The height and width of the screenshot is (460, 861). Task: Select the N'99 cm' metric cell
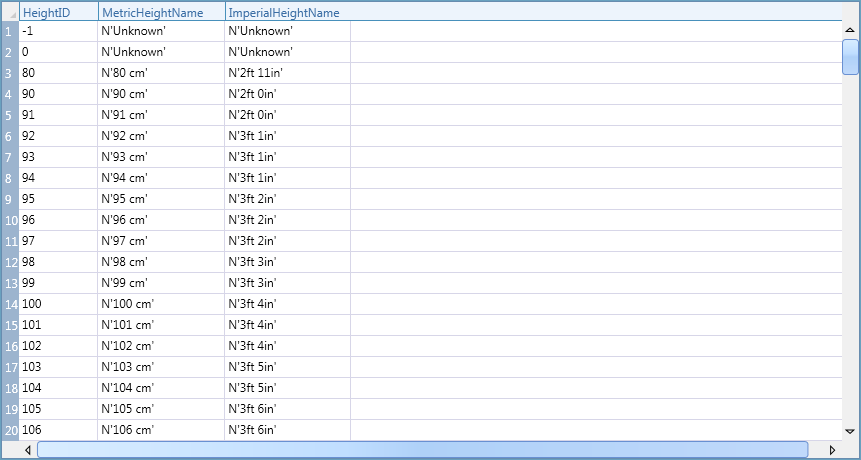[161, 283]
